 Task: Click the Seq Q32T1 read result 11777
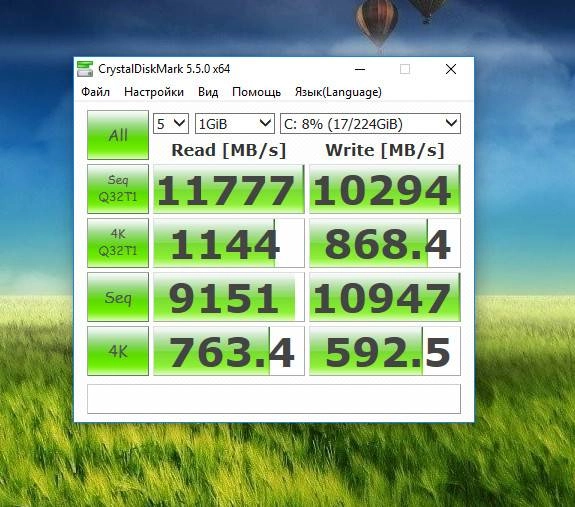coord(228,189)
